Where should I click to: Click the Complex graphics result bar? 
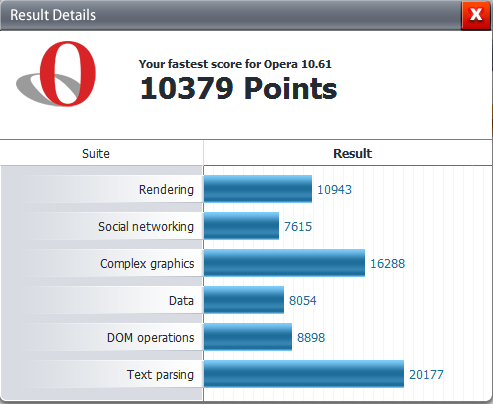[284, 263]
